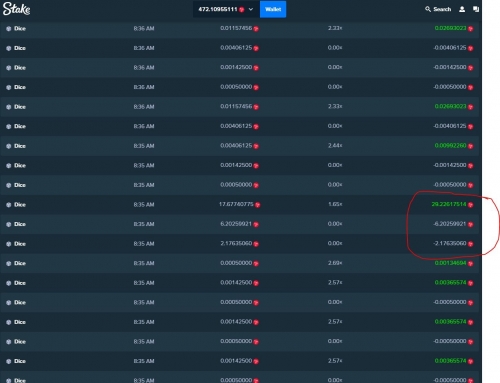
Task: Select the 0.00× multiplier in the 2.17635060 row
Action: pos(335,243)
